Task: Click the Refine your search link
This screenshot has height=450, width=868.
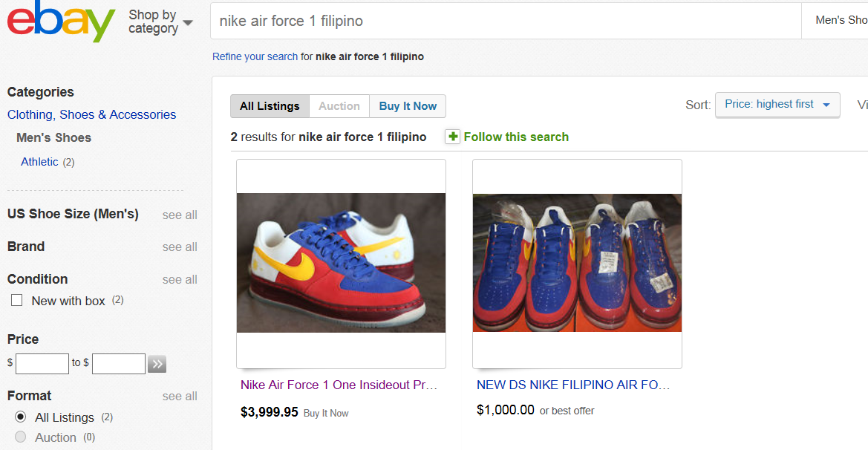Action: (255, 56)
